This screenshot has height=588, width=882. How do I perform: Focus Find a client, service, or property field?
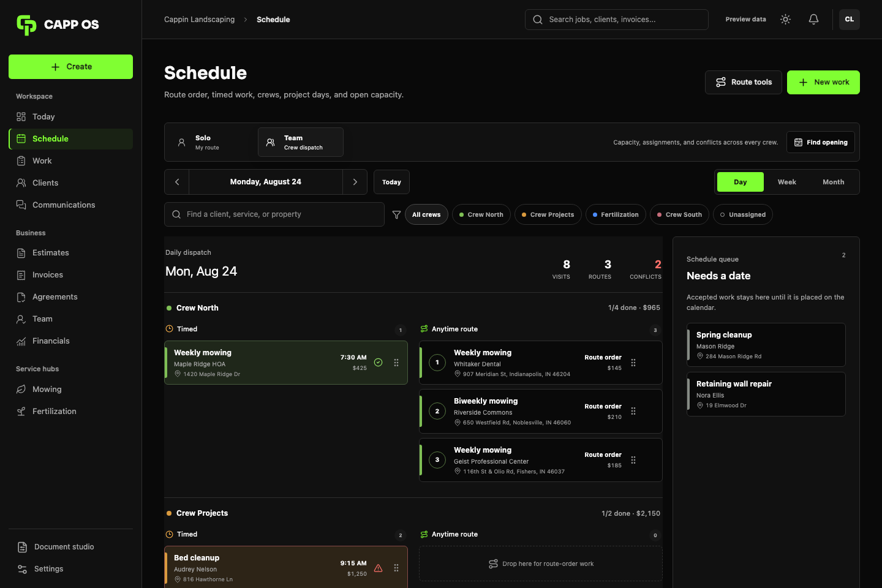pyautogui.click(x=274, y=214)
